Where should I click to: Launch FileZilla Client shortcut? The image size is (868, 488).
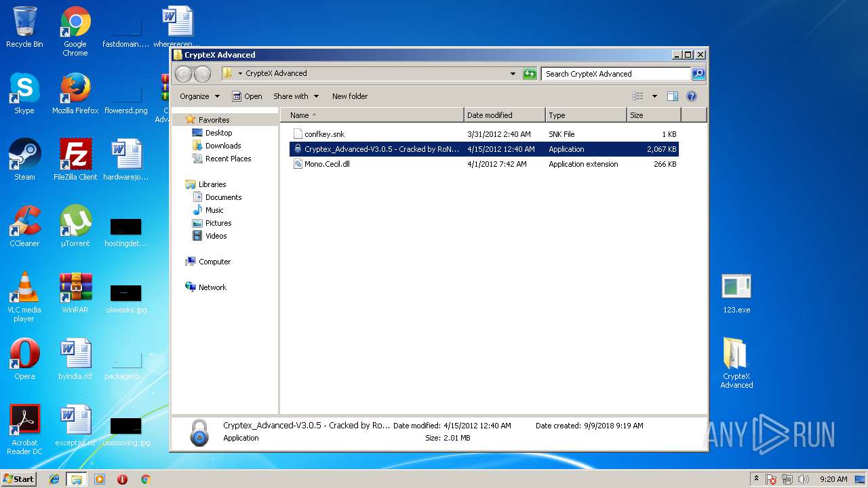point(75,160)
